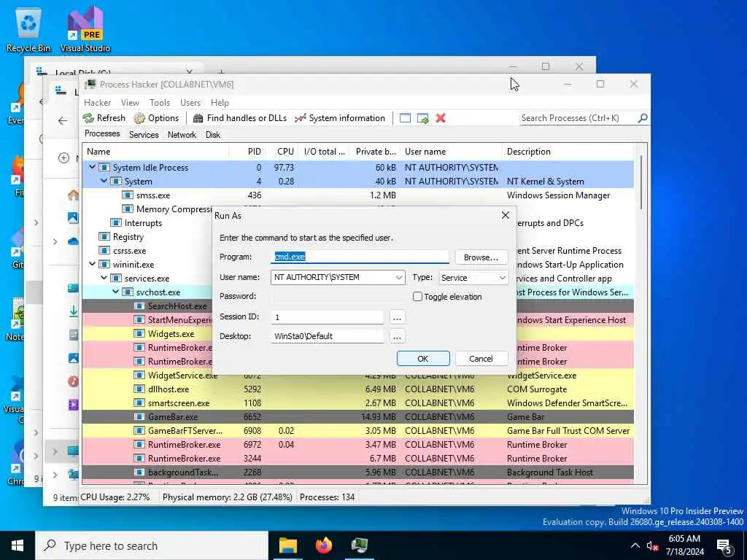This screenshot has height=560, width=747.
Task: Click Description column header
Action: click(x=568, y=152)
